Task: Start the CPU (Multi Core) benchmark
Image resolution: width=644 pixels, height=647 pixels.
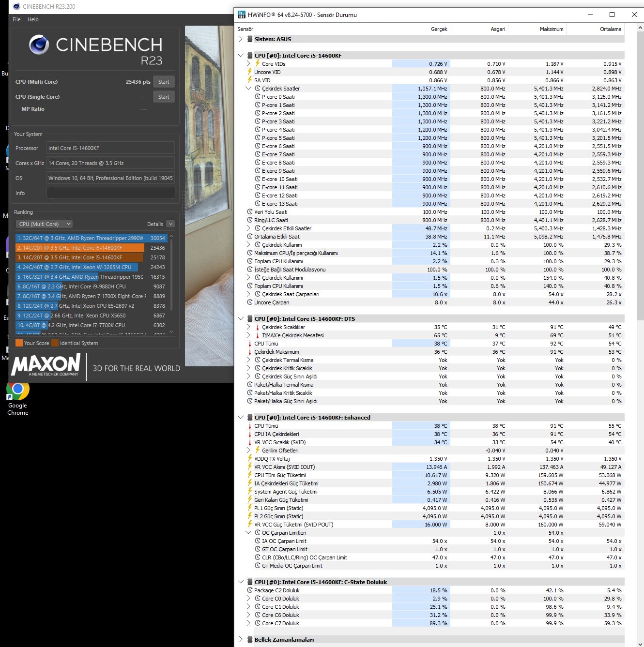Action: click(164, 82)
